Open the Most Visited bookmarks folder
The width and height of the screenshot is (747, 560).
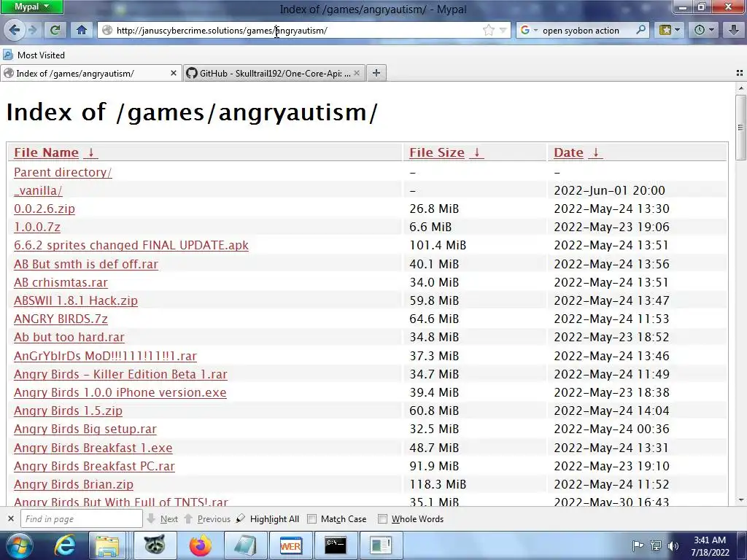pyautogui.click(x=34, y=55)
